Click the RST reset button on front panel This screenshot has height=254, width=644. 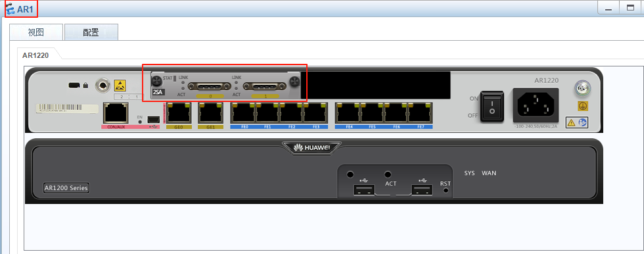tap(446, 191)
